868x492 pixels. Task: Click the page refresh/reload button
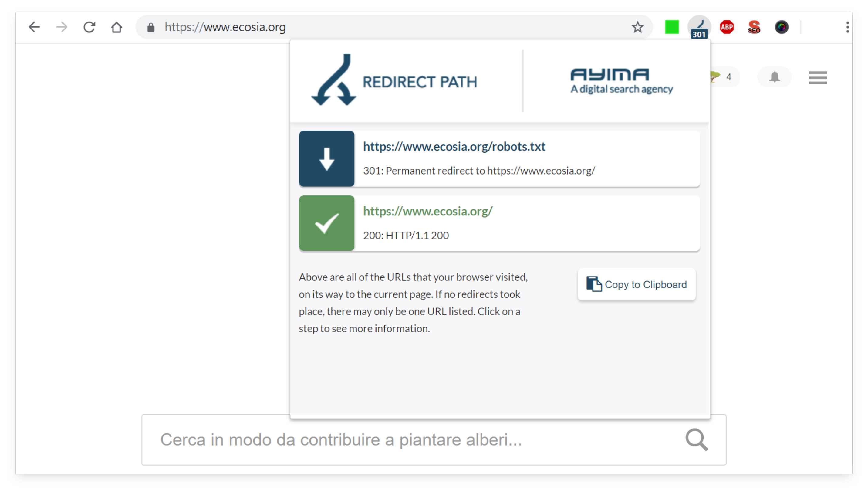coord(90,27)
